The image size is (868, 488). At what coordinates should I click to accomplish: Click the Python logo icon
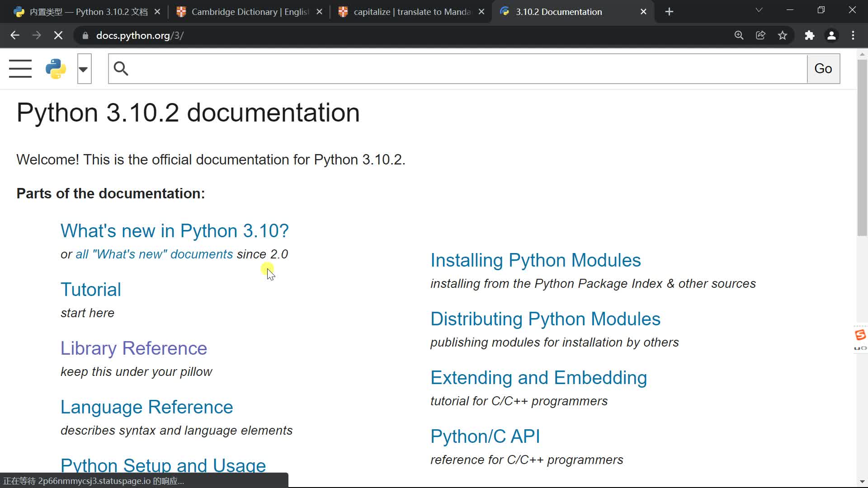(x=56, y=69)
